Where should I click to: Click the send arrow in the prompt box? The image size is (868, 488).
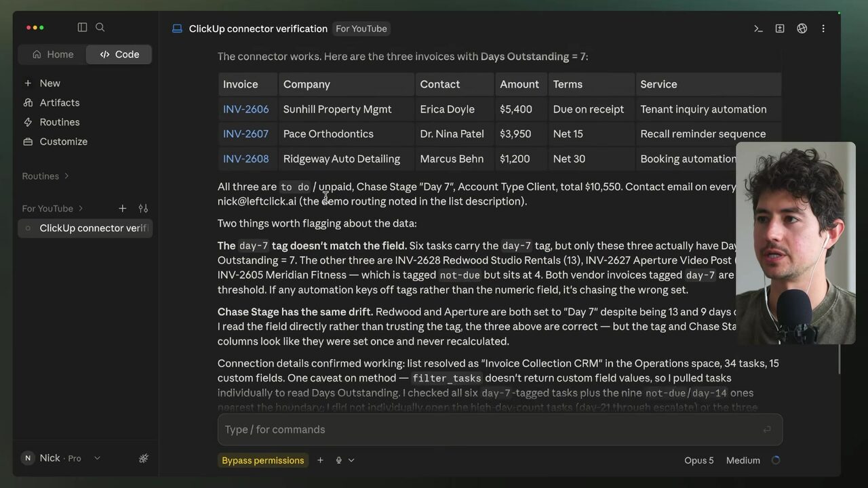767,429
